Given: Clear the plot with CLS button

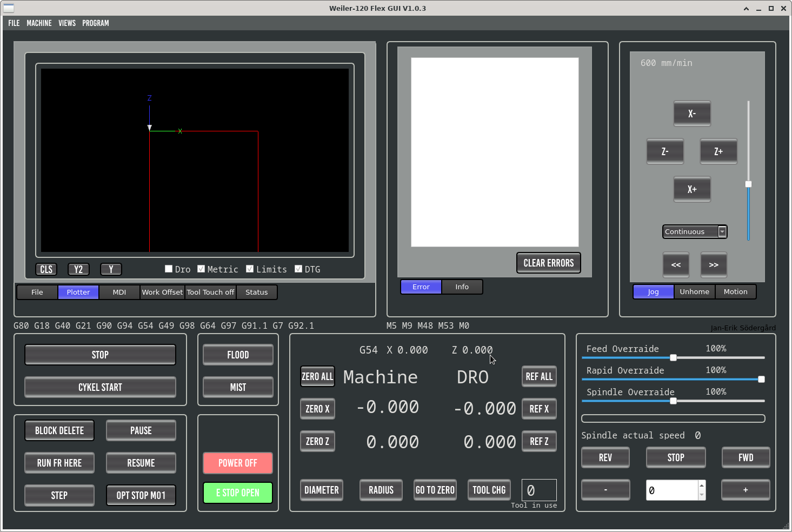Looking at the screenshot, I should (x=46, y=269).
